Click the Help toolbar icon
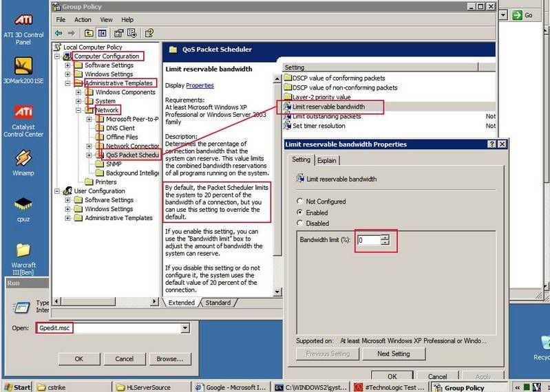Screen dimensions: 550x392 click(x=149, y=33)
